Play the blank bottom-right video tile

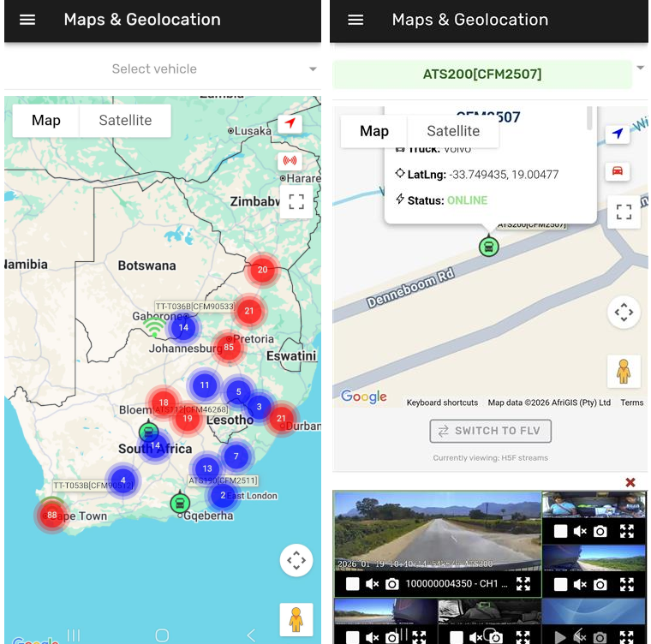[560, 637]
